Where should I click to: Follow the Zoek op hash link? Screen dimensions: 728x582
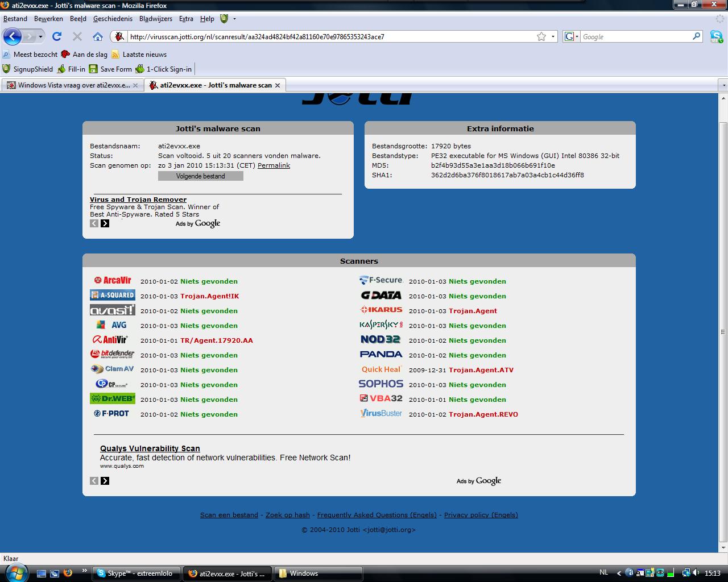(x=288, y=515)
